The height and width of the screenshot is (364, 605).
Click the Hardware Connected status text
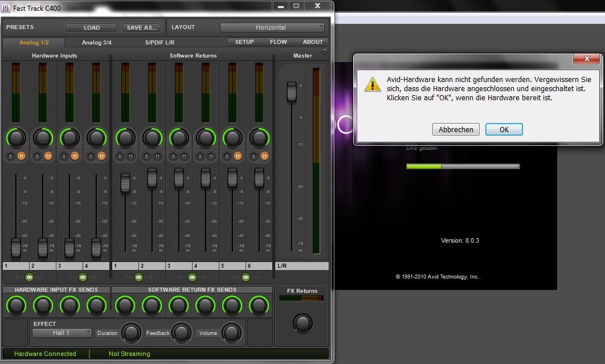click(45, 354)
